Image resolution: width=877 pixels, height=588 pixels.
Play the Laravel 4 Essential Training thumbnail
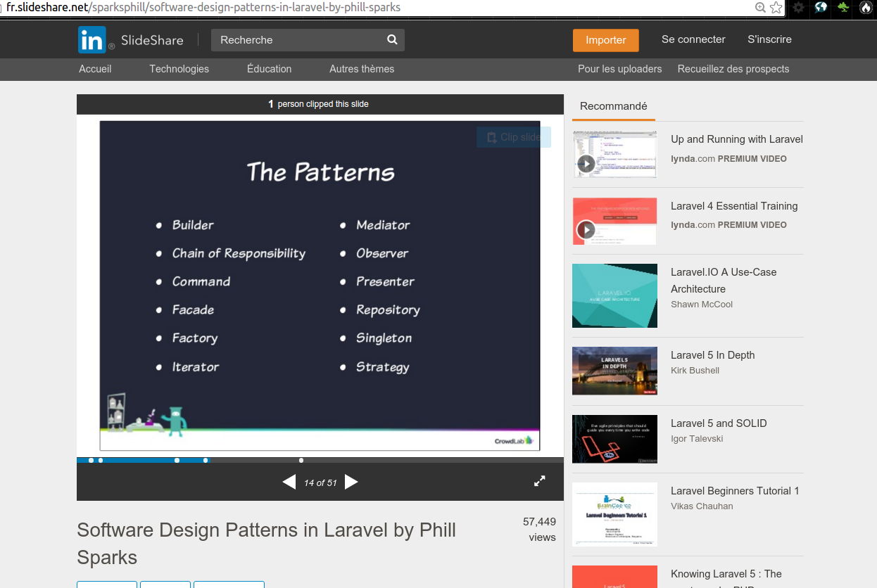tap(614, 221)
